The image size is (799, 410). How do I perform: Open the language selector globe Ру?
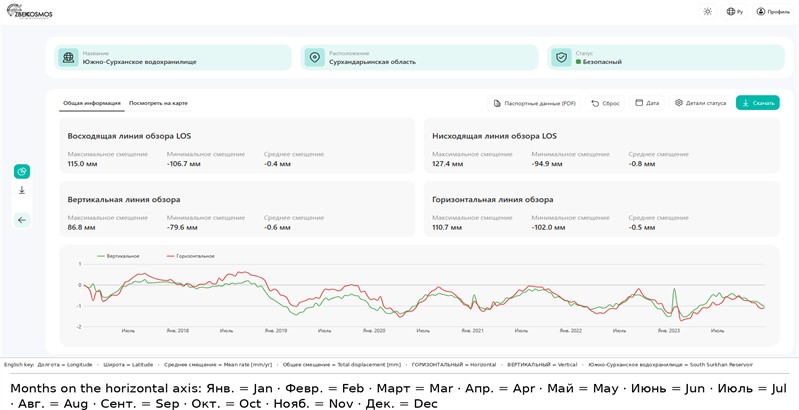pos(734,12)
